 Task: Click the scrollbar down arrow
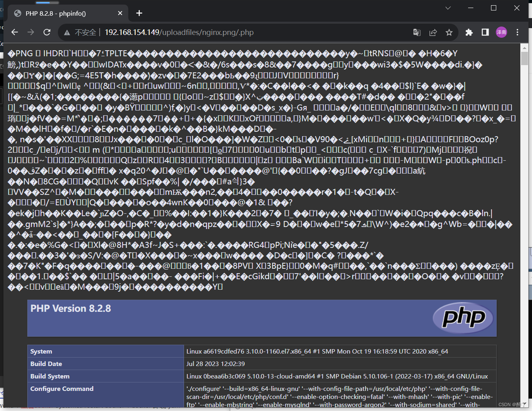click(x=524, y=404)
